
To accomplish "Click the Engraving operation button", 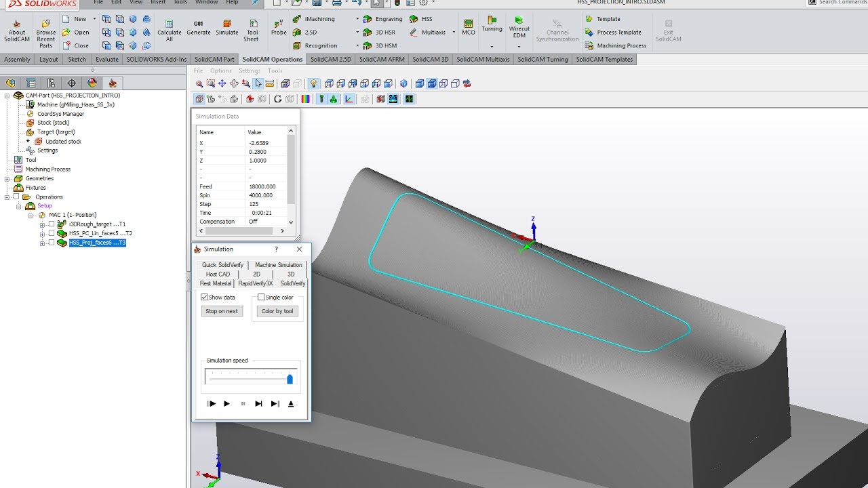I will coord(383,19).
